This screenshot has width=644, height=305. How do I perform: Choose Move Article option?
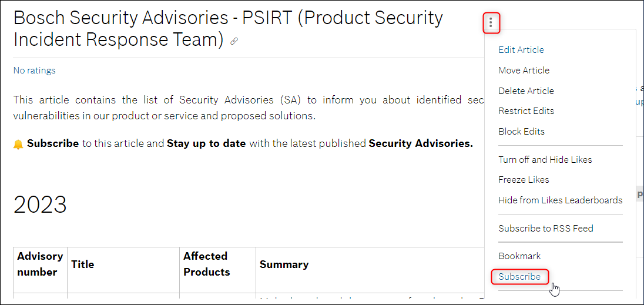[524, 70]
